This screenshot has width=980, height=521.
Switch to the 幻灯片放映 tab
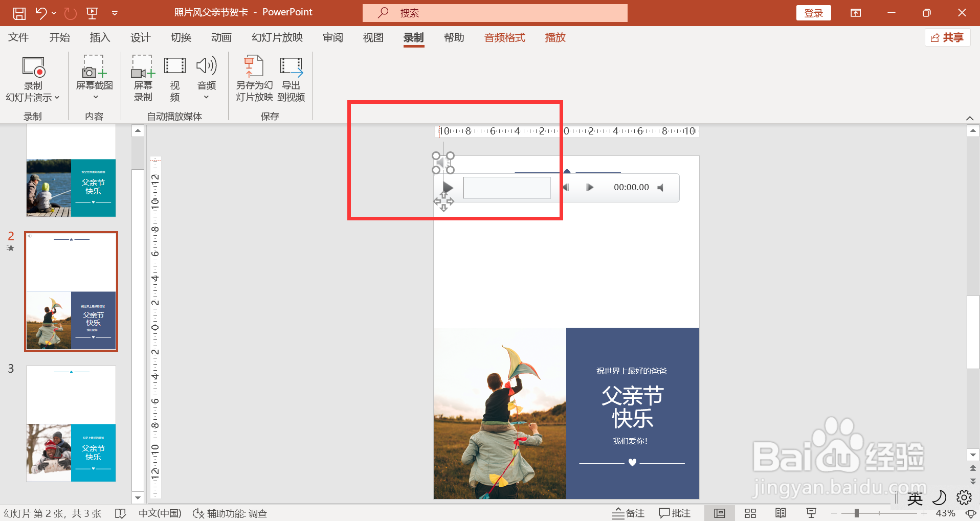277,37
